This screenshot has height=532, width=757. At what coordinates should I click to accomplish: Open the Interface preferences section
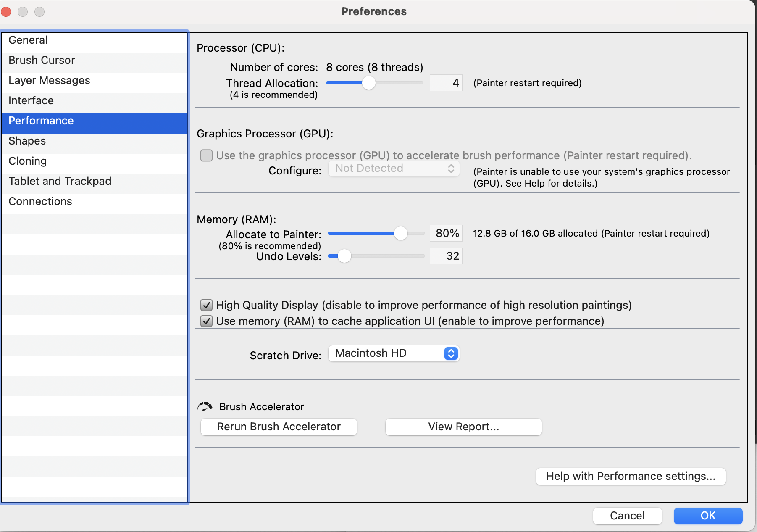[31, 101]
